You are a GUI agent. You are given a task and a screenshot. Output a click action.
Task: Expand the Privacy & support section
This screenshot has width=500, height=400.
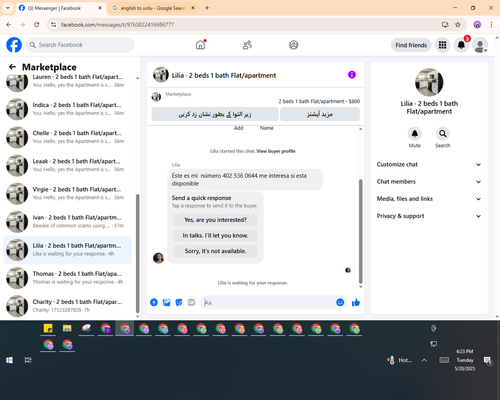tap(429, 216)
